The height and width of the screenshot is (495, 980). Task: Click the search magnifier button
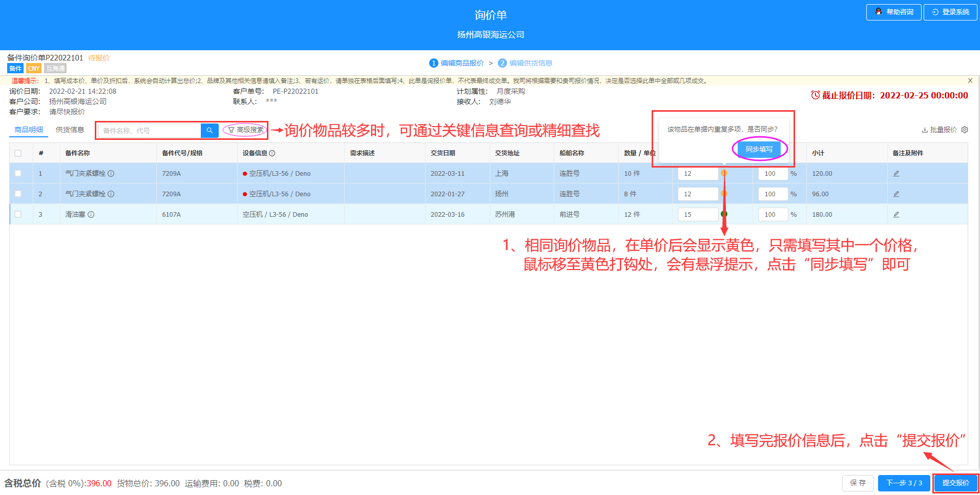click(210, 131)
